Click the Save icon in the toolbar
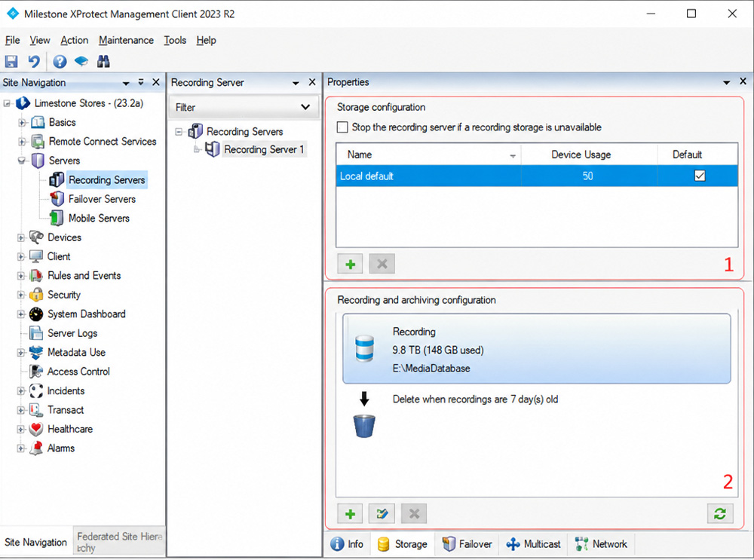Screen dimensions: 754x560 [11, 62]
